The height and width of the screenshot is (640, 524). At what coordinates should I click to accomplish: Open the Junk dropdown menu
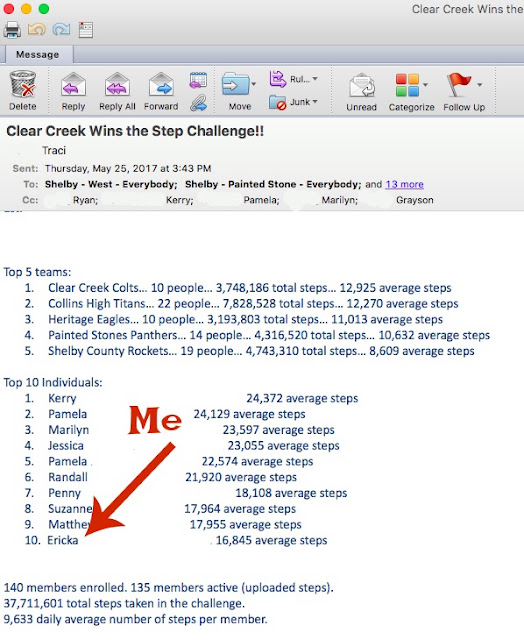[x=315, y=101]
